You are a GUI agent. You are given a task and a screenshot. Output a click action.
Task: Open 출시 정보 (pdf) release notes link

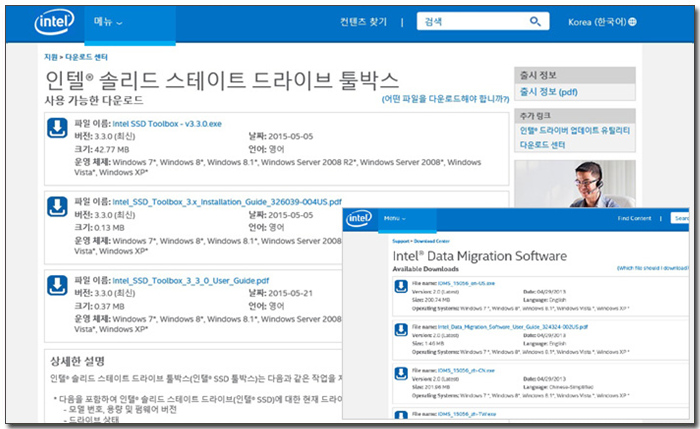(x=548, y=92)
